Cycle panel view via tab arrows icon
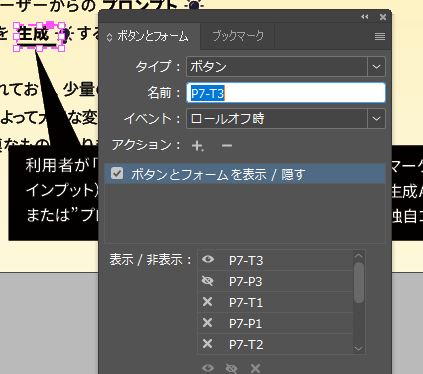The image size is (423, 374). click(109, 37)
